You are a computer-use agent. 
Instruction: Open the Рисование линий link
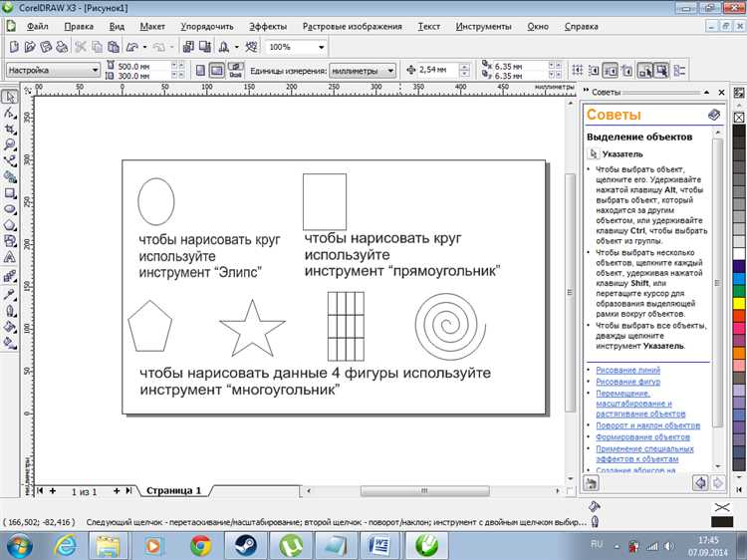(627, 370)
